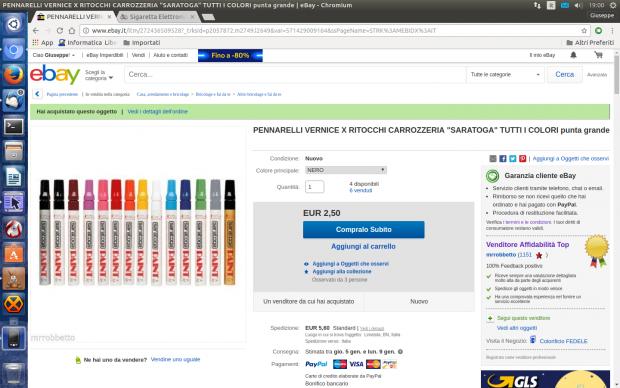
Task: Click the back arrow beside Pagina precedente
Action: click(x=37, y=94)
